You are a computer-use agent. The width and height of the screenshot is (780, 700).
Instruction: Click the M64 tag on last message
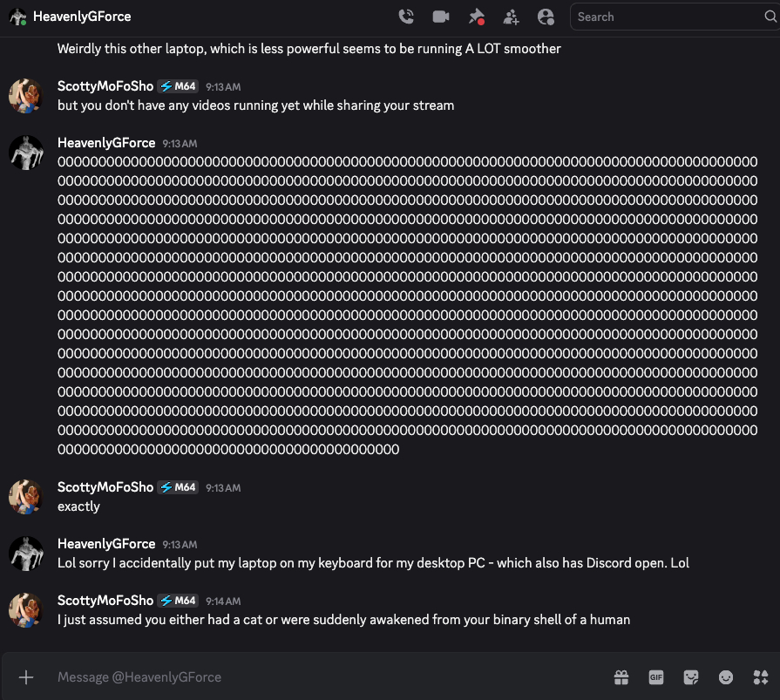point(178,601)
